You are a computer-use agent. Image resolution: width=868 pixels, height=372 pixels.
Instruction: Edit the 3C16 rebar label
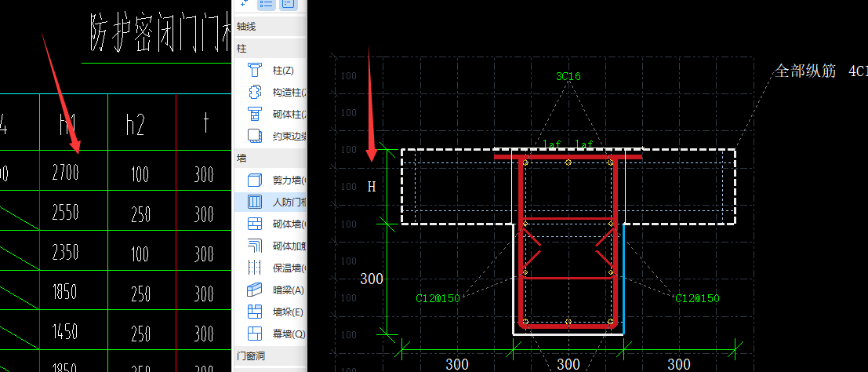(x=568, y=76)
